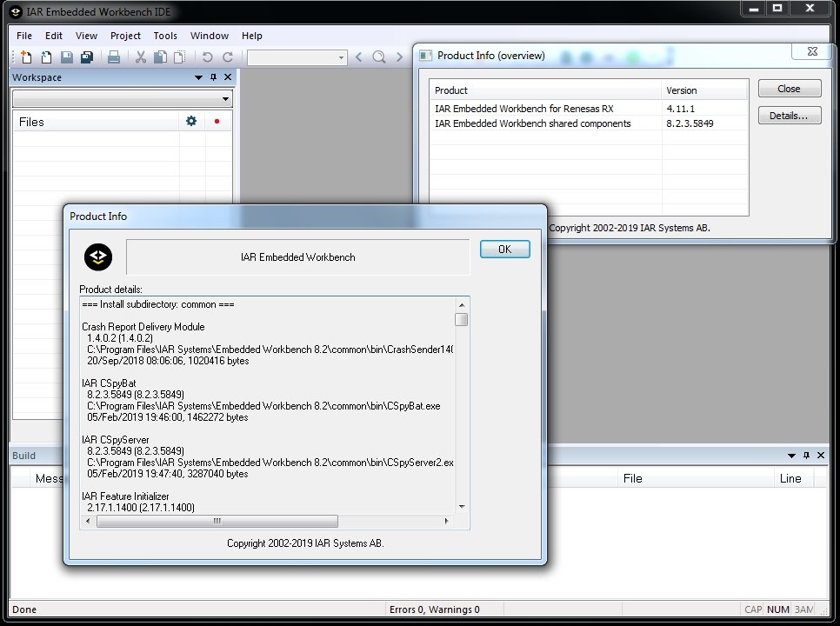The width and height of the screenshot is (840, 626).
Task: Click the Version column header
Action: tap(704, 90)
